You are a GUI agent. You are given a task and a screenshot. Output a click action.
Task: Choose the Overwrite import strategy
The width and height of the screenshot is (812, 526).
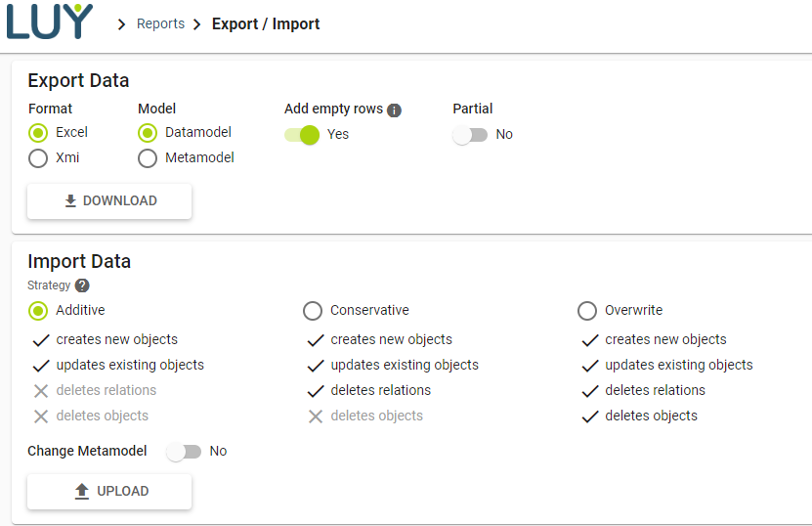(x=587, y=311)
